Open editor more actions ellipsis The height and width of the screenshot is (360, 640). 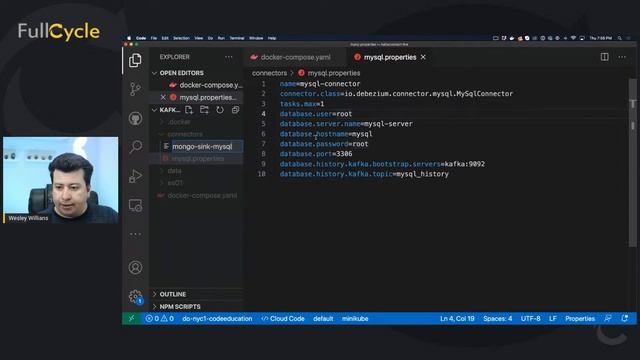(x=622, y=57)
